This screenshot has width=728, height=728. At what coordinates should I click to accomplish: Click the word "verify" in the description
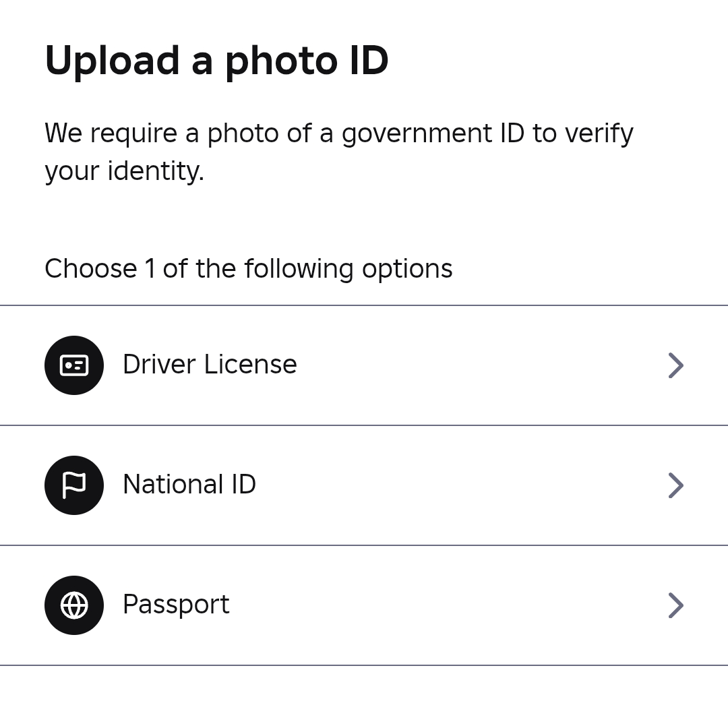(599, 133)
